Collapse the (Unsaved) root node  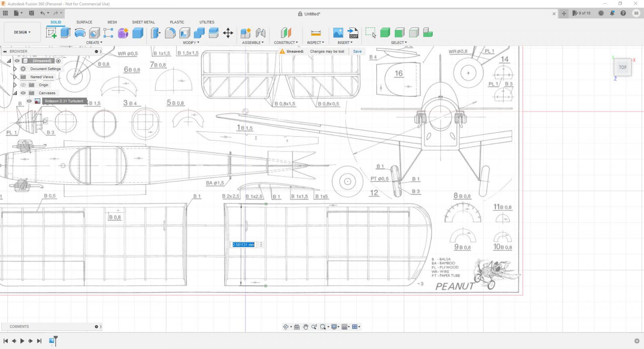(x=9, y=61)
